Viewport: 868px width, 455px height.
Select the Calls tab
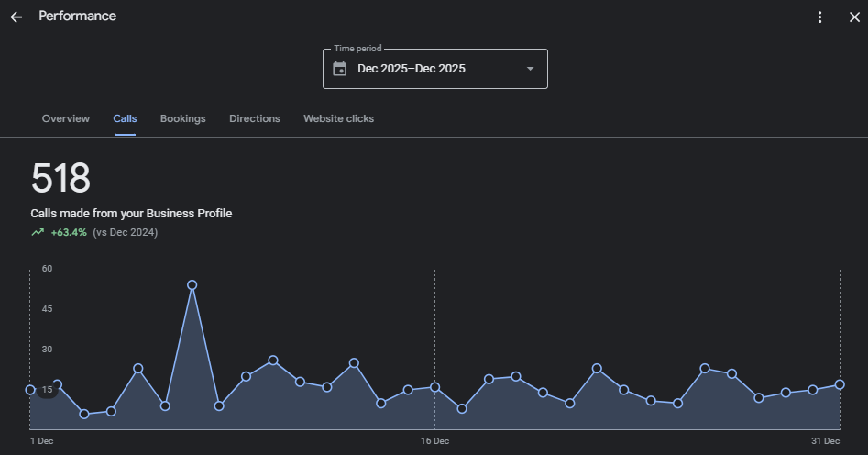125,118
